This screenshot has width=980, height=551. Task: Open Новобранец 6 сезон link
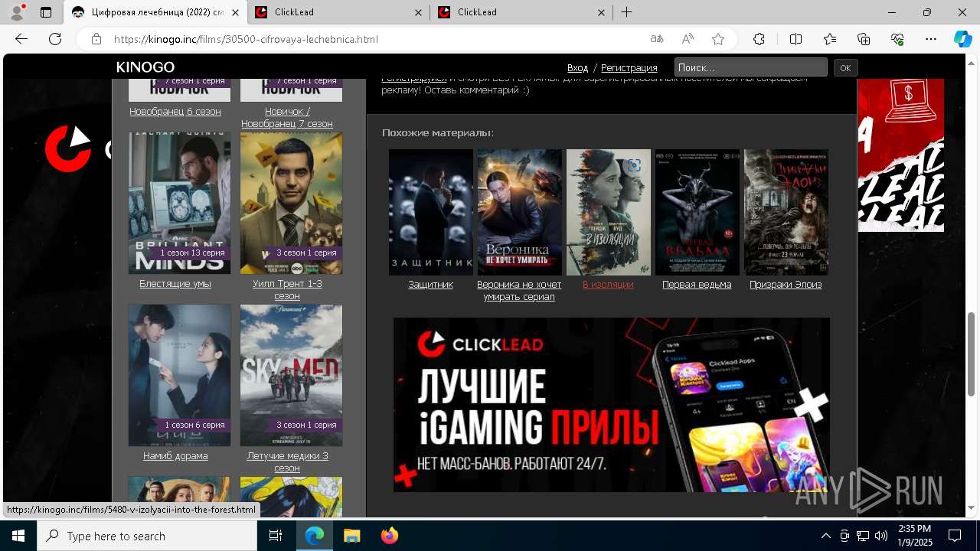tap(175, 111)
